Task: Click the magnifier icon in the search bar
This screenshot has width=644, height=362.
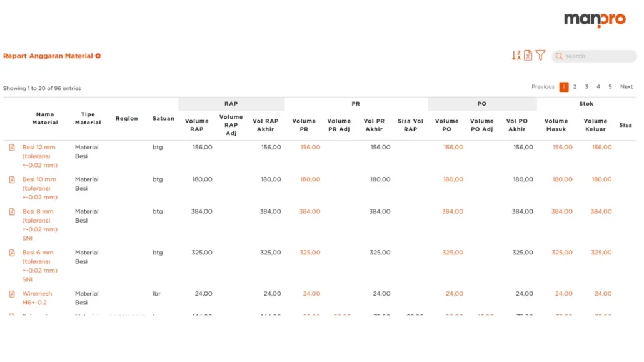Action: pos(558,56)
